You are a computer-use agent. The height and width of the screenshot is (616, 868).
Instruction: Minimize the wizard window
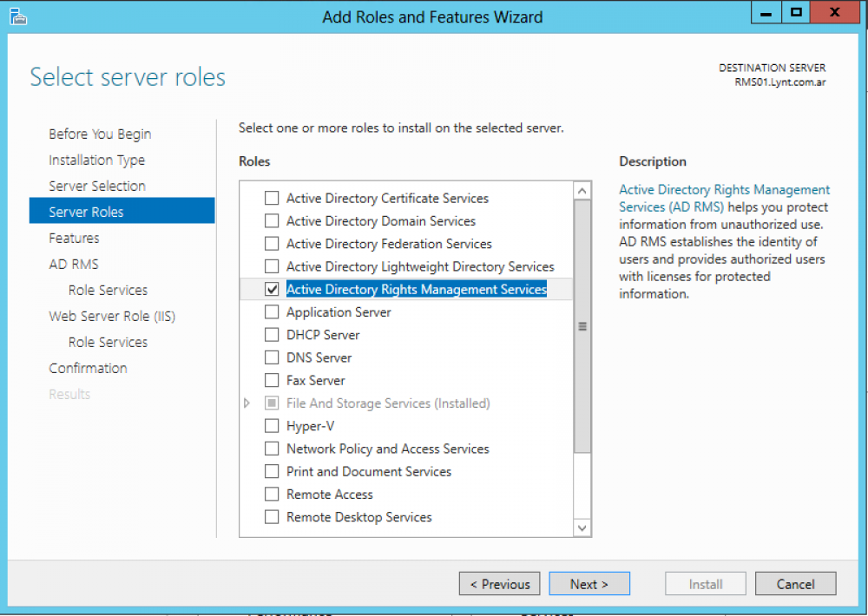pos(766,12)
